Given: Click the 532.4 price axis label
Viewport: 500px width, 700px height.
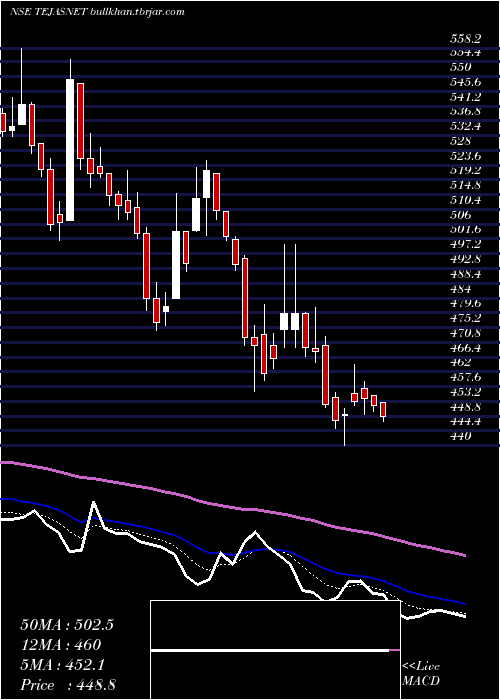Looking at the screenshot, I should (465, 126).
